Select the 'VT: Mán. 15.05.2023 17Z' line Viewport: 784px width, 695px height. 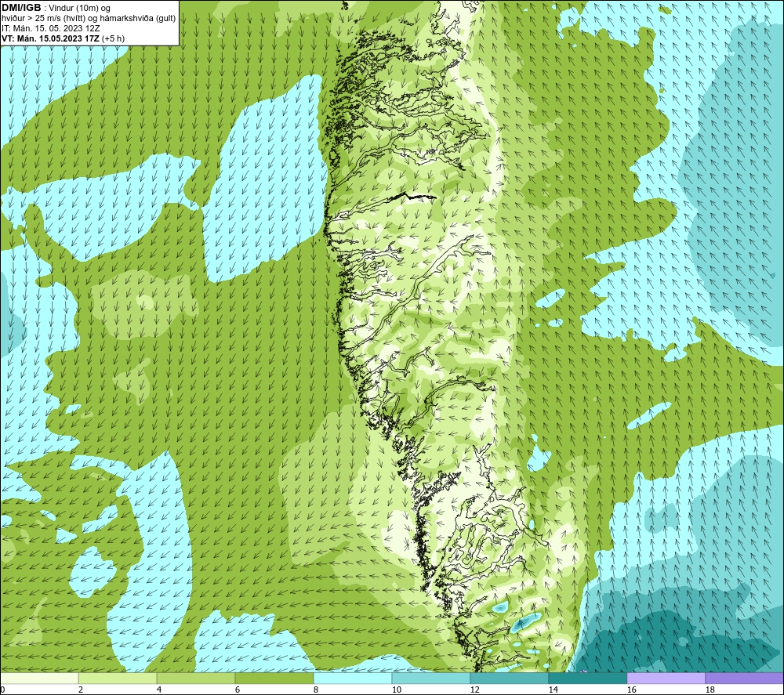pos(50,38)
